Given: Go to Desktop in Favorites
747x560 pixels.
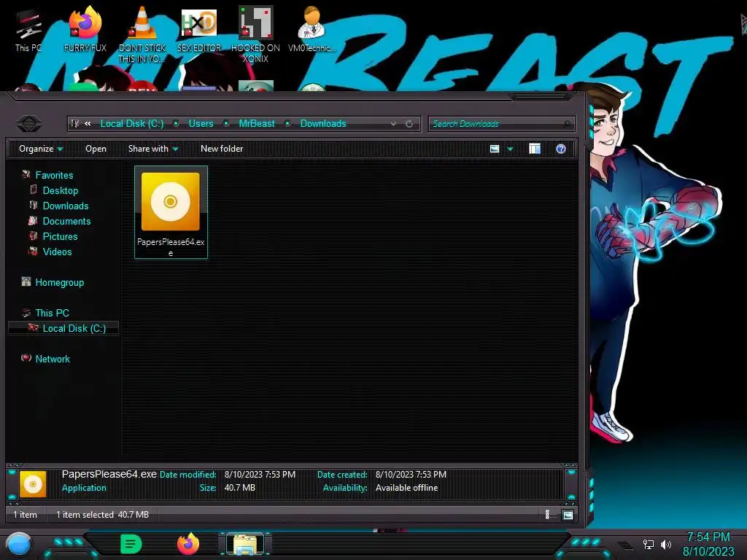Looking at the screenshot, I should (x=61, y=190).
